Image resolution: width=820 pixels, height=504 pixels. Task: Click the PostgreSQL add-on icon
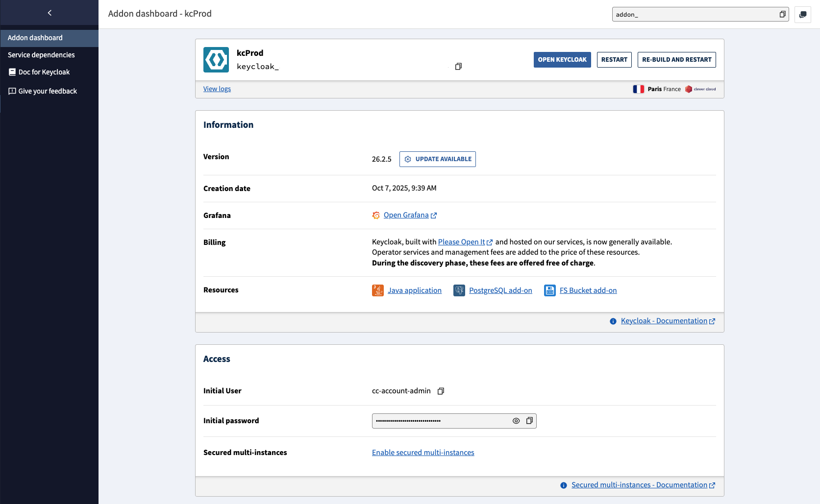[459, 290]
